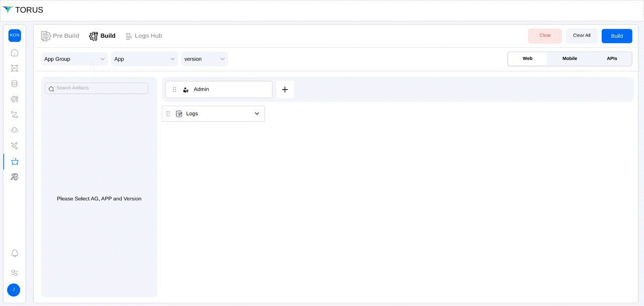
Task: Open the App dropdown
Action: pos(144,59)
